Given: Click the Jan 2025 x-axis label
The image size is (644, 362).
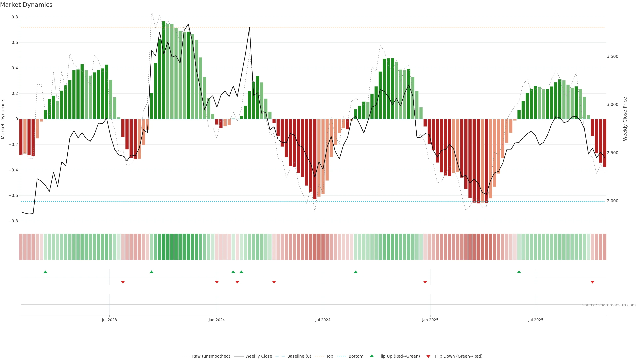Looking at the screenshot, I should (430, 320).
